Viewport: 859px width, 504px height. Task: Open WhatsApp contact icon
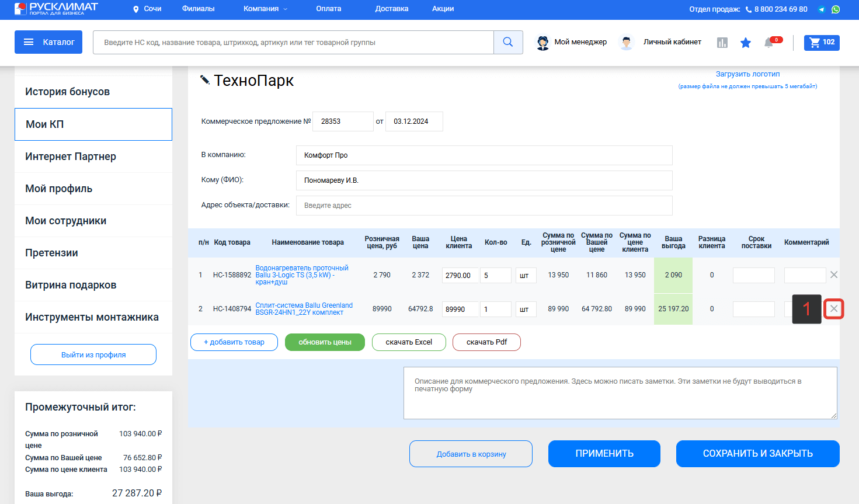[x=836, y=9]
